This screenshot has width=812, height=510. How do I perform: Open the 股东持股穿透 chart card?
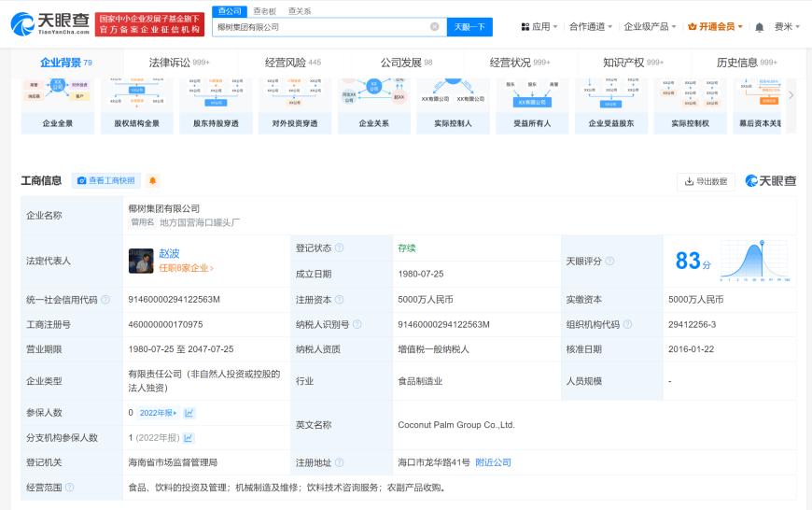click(x=216, y=106)
